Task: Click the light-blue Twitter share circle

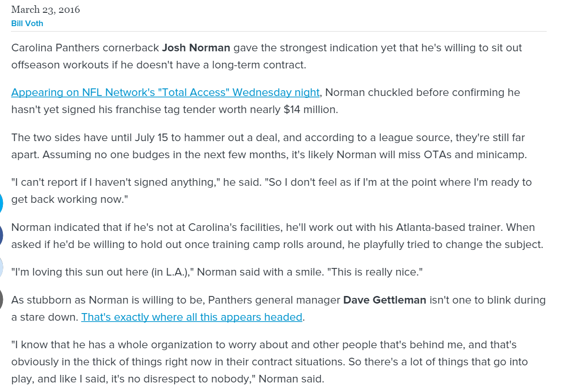Action: pyautogui.click(x=1, y=203)
